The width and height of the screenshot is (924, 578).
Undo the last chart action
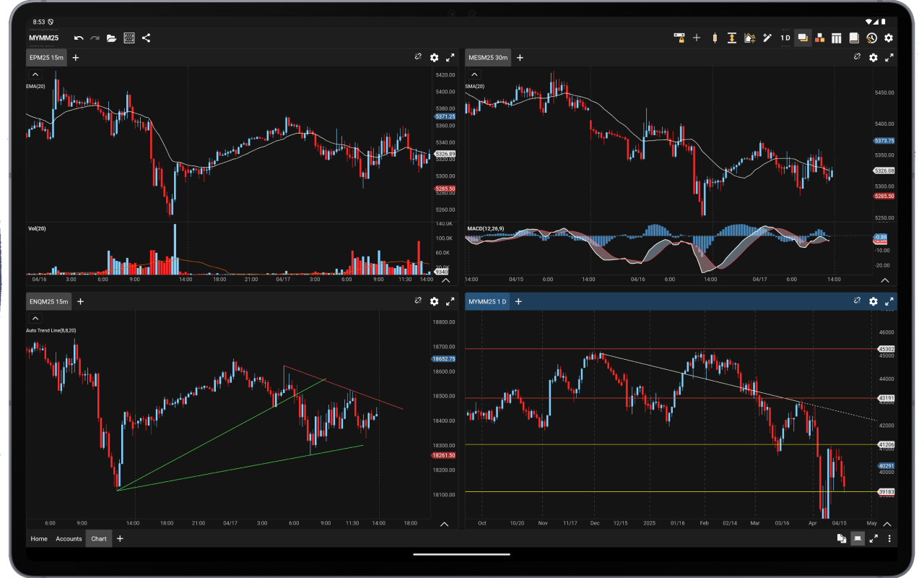(x=79, y=38)
